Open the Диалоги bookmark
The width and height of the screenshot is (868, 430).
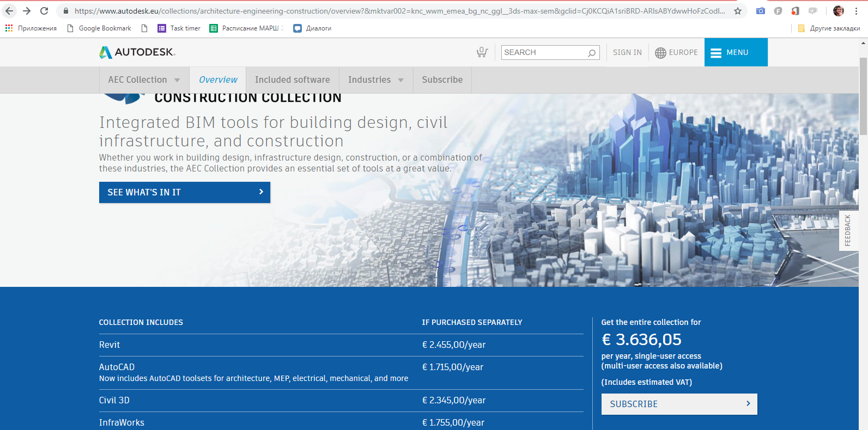pos(312,28)
